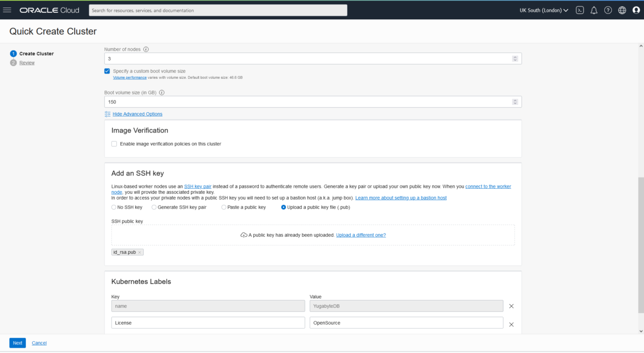Open the user profile avatar menu

pos(635,10)
